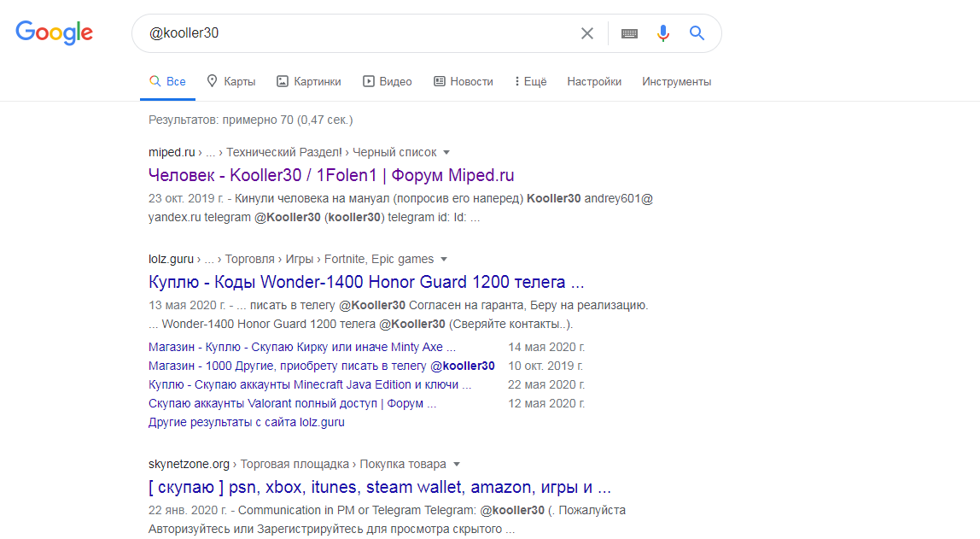
Task: Open the Ещё menu
Action: [531, 81]
